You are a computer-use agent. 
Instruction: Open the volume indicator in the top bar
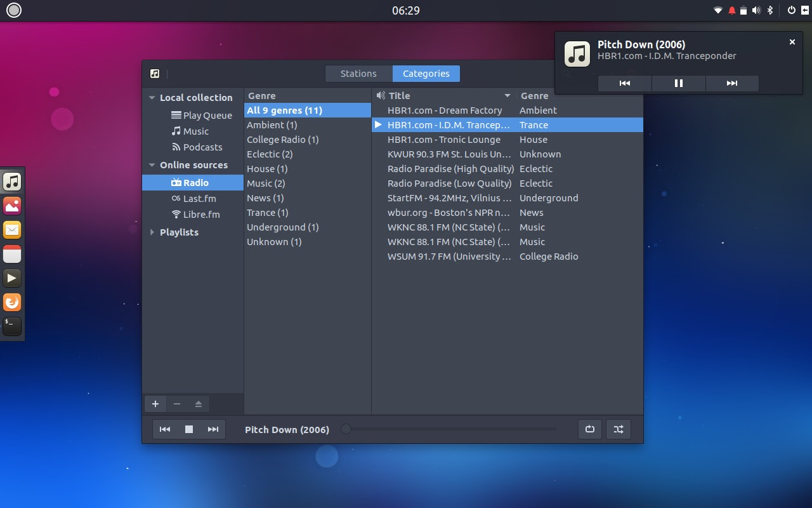[x=756, y=10]
